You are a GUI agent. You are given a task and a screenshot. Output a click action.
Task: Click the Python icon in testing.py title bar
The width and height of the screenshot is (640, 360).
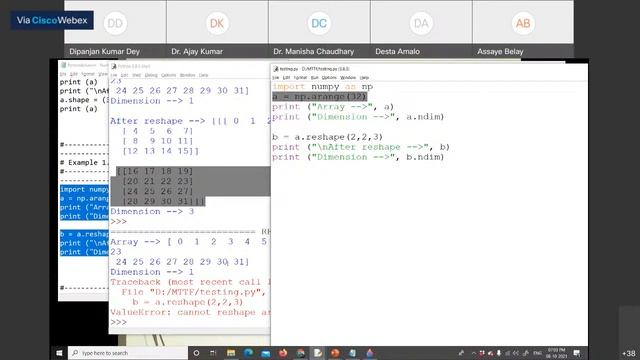276,69
